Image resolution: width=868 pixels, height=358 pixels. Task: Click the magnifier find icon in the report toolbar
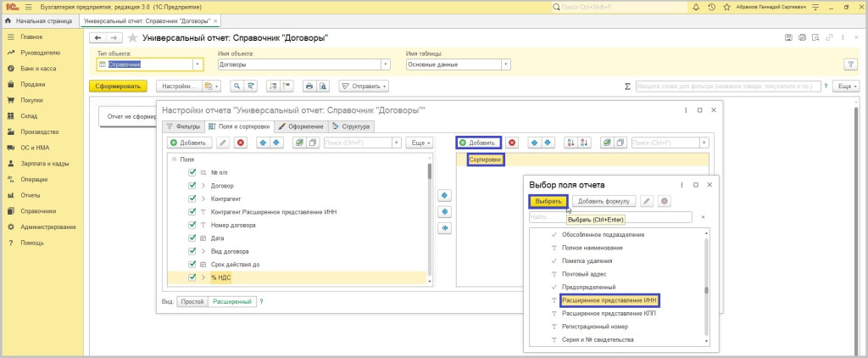[x=235, y=86]
